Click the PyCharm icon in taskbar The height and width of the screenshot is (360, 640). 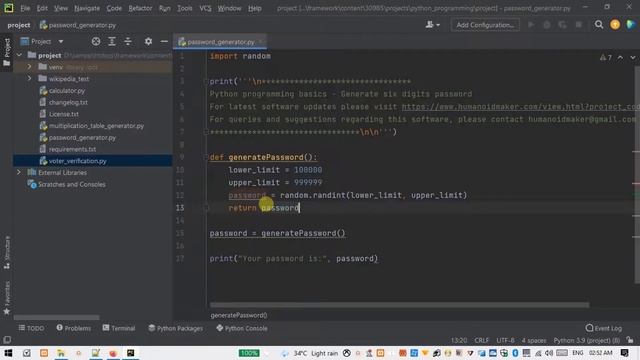point(131,353)
